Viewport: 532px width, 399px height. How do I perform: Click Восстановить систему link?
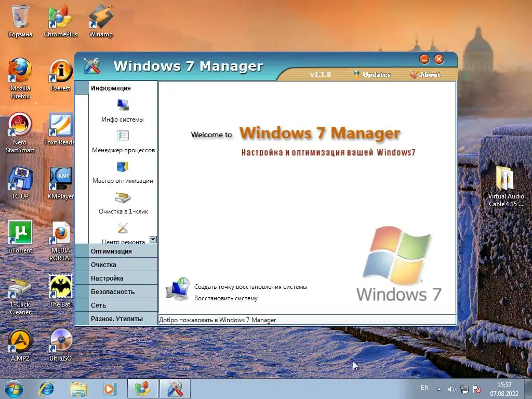click(x=226, y=298)
